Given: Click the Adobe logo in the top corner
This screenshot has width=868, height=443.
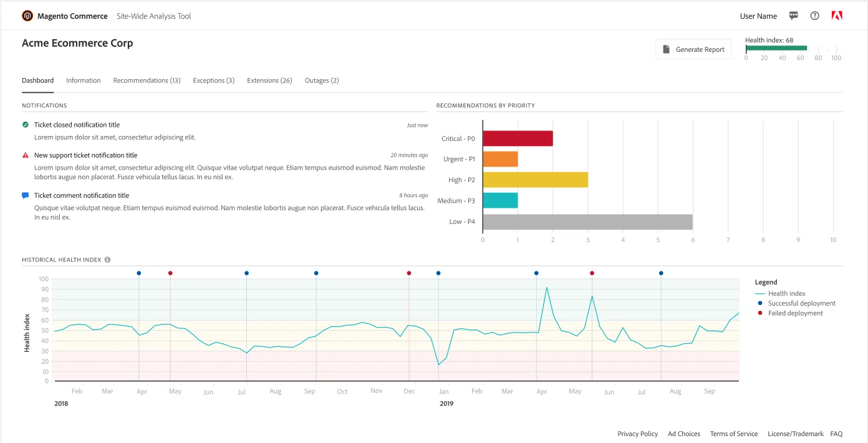Looking at the screenshot, I should pyautogui.click(x=837, y=15).
